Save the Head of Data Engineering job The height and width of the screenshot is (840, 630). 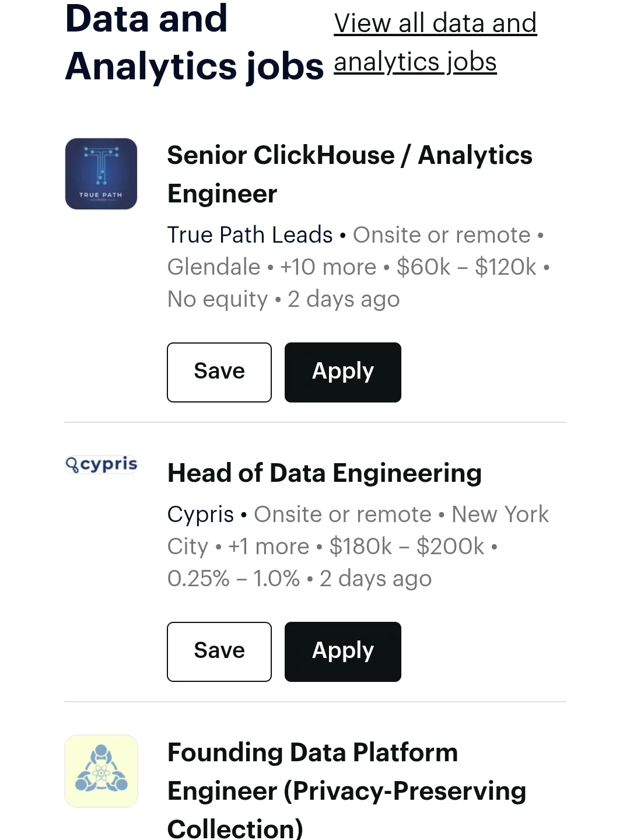tap(219, 652)
